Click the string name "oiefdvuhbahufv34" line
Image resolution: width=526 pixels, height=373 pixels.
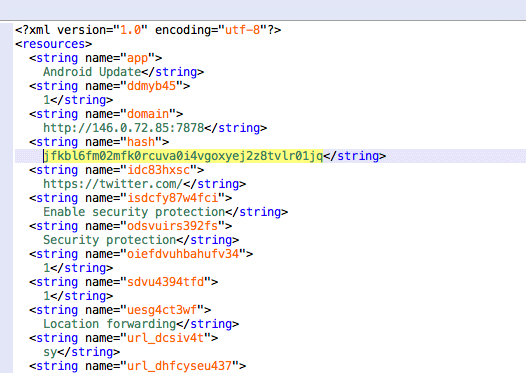pos(141,254)
